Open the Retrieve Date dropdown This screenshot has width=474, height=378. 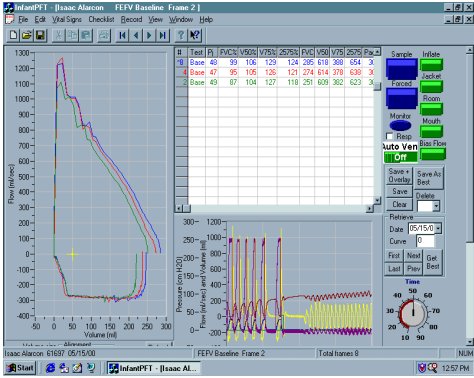438,228
